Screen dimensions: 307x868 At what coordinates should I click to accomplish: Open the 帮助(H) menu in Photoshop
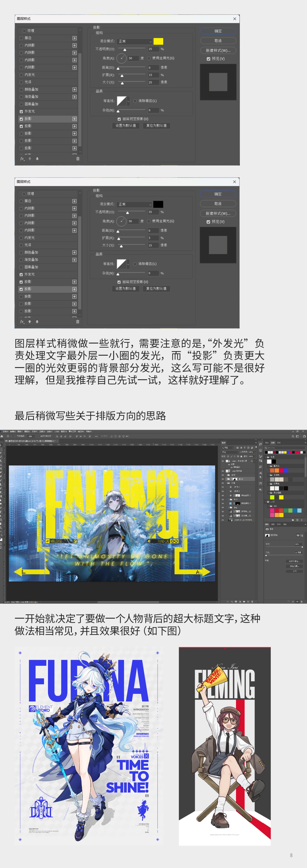click(x=89, y=431)
